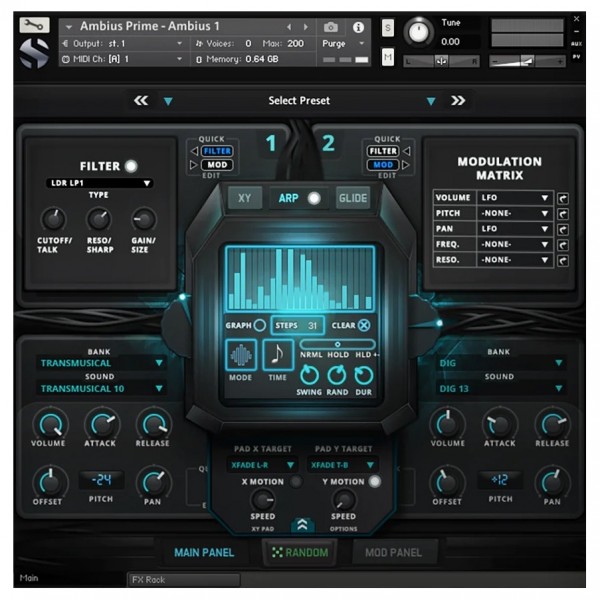The height and width of the screenshot is (600, 600).
Task: Click the layer 1 VOLUME knob
Action: pos(50,425)
